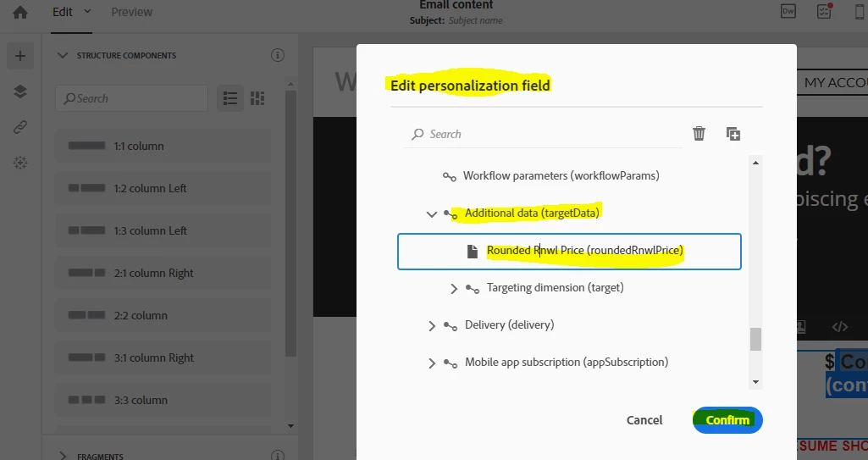Screen dimensions: 868x460
Task: Switch components to list view
Action: 230,98
